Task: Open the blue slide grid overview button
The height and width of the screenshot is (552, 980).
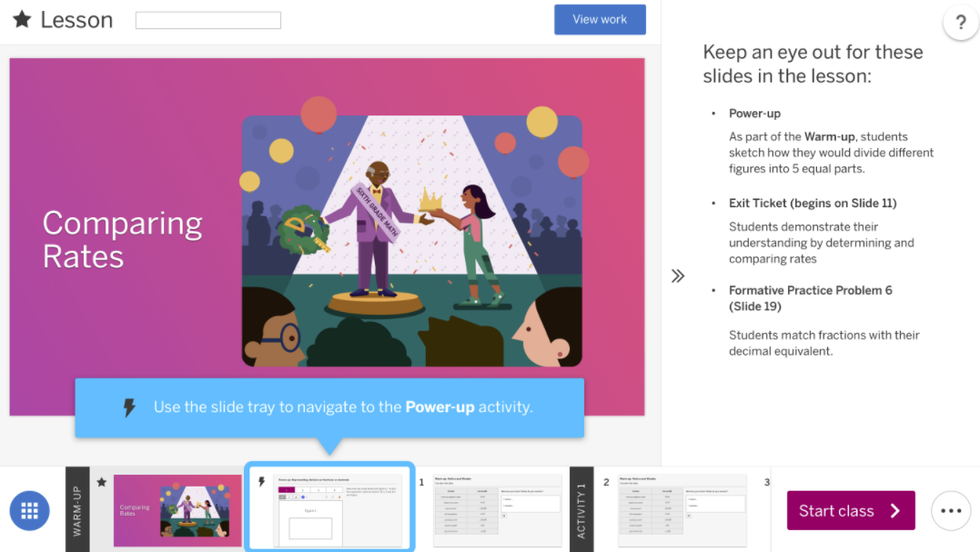Action: pyautogui.click(x=29, y=511)
